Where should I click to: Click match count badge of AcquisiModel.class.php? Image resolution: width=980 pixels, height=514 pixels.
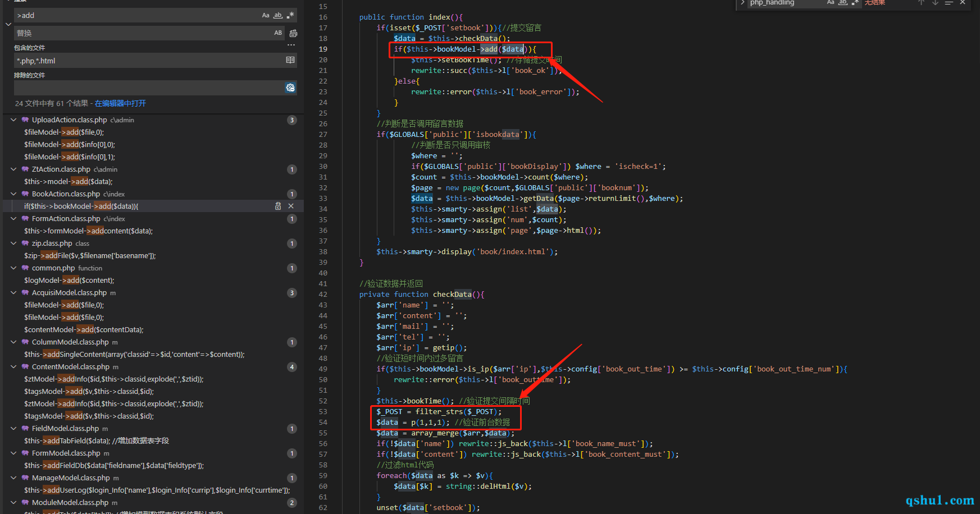(292, 293)
